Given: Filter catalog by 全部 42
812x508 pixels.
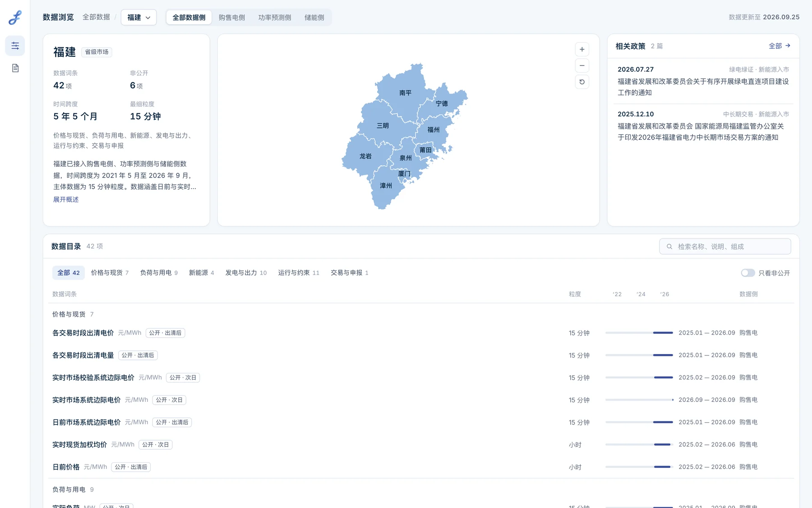Looking at the screenshot, I should [69, 273].
